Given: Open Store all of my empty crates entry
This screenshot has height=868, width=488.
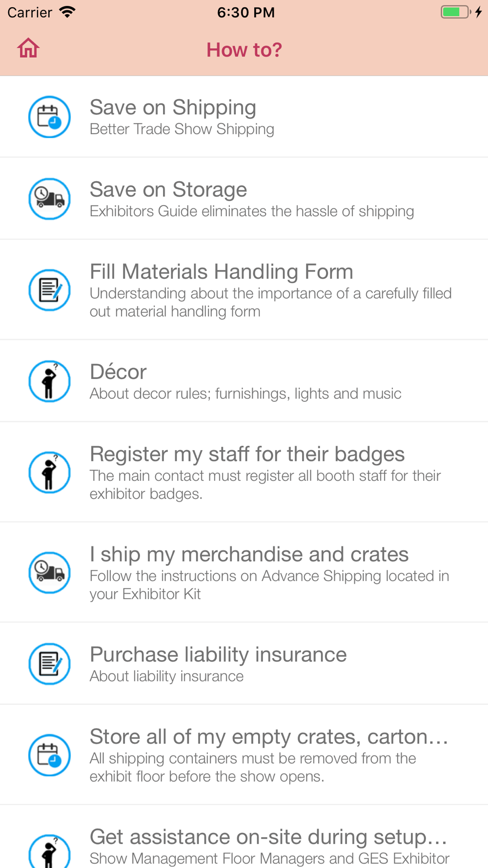Looking at the screenshot, I should coord(244,755).
